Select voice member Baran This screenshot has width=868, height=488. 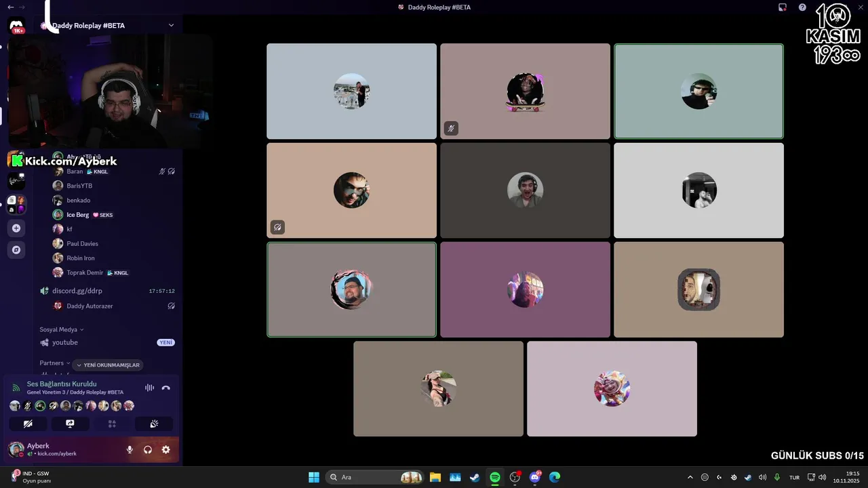(x=114, y=171)
